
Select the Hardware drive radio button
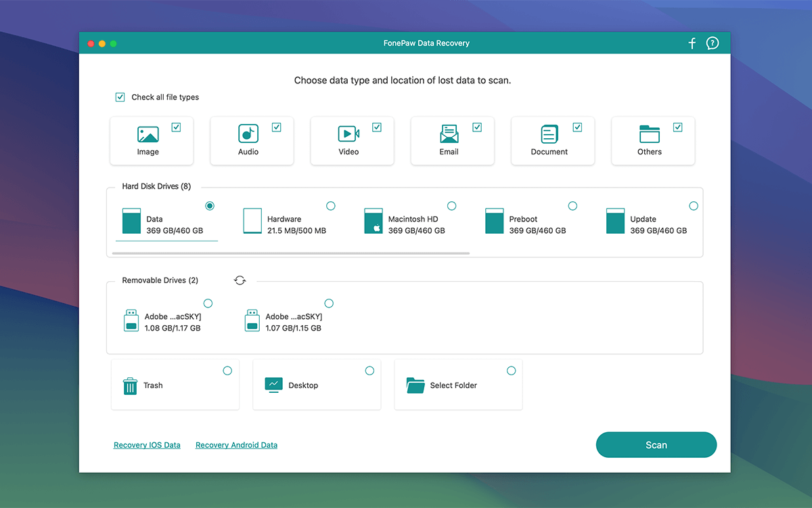point(331,206)
